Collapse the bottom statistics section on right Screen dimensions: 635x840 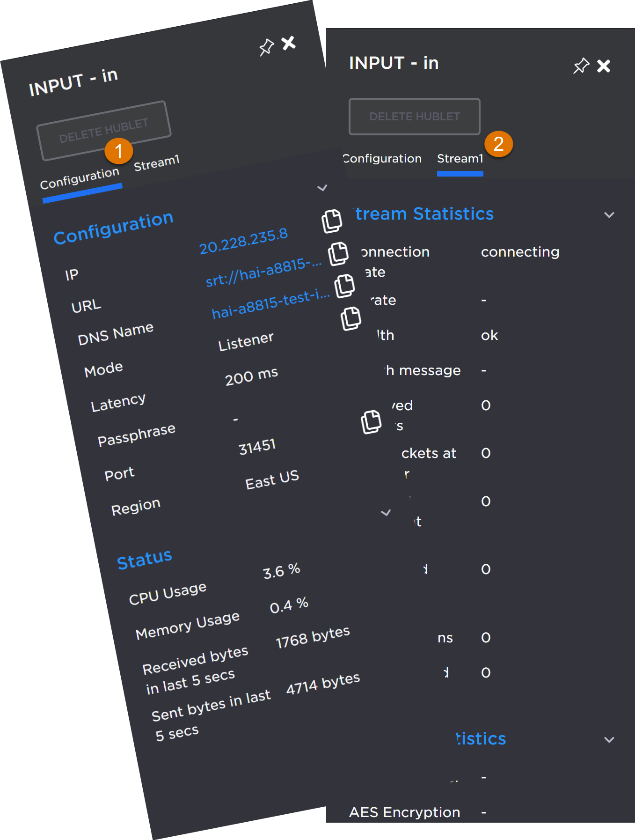coord(609,740)
